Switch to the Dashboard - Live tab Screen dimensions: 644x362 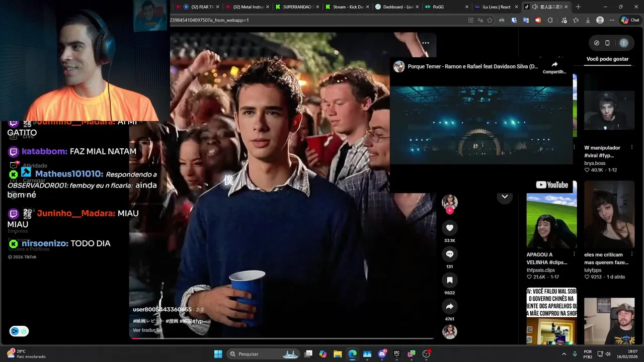point(397,7)
